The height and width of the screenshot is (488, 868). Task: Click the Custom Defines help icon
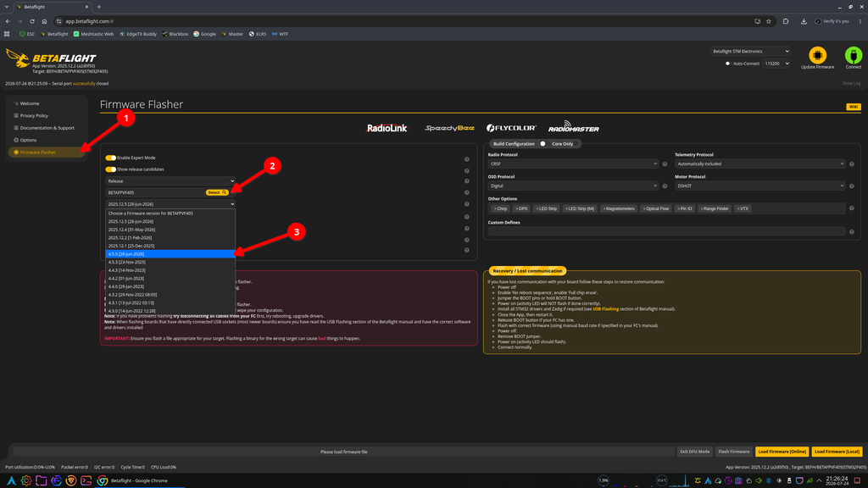851,232
